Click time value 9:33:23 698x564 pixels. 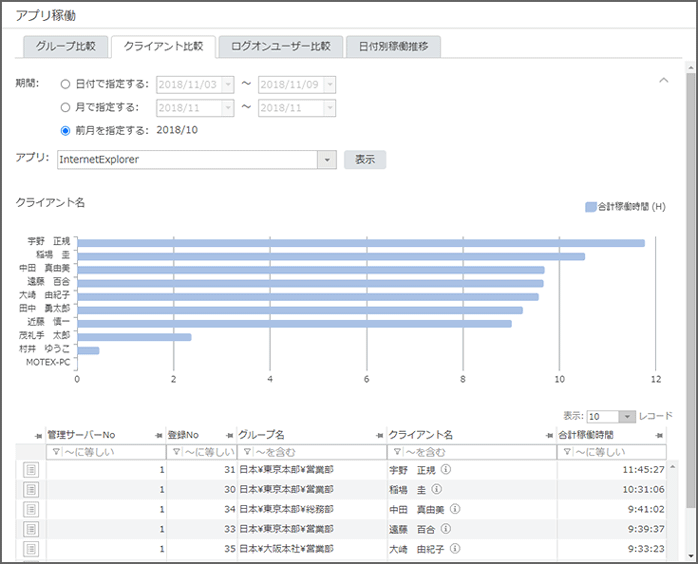[646, 549]
